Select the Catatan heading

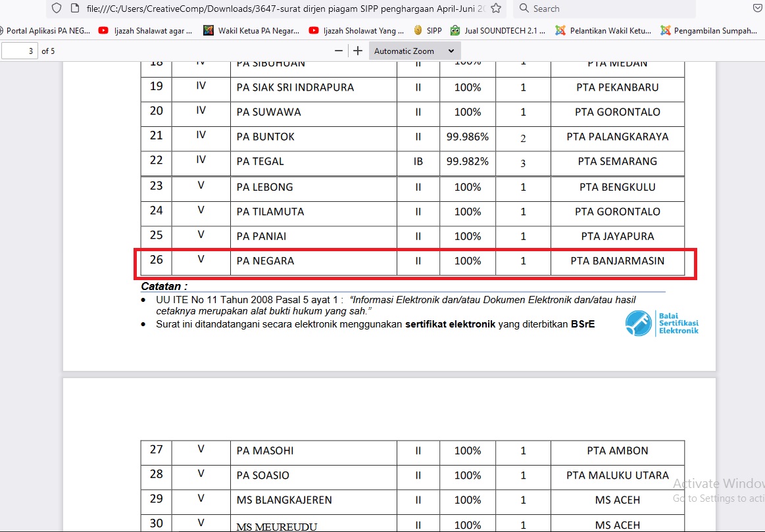[164, 287]
